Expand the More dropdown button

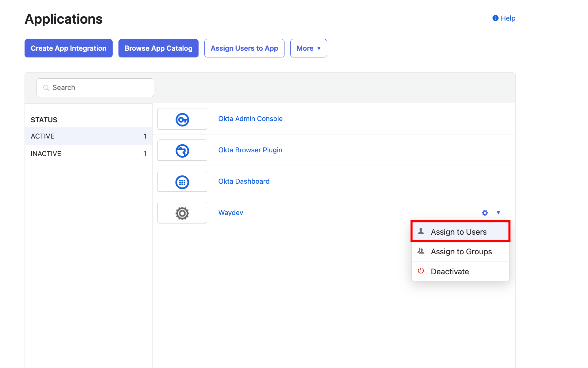[x=308, y=48]
